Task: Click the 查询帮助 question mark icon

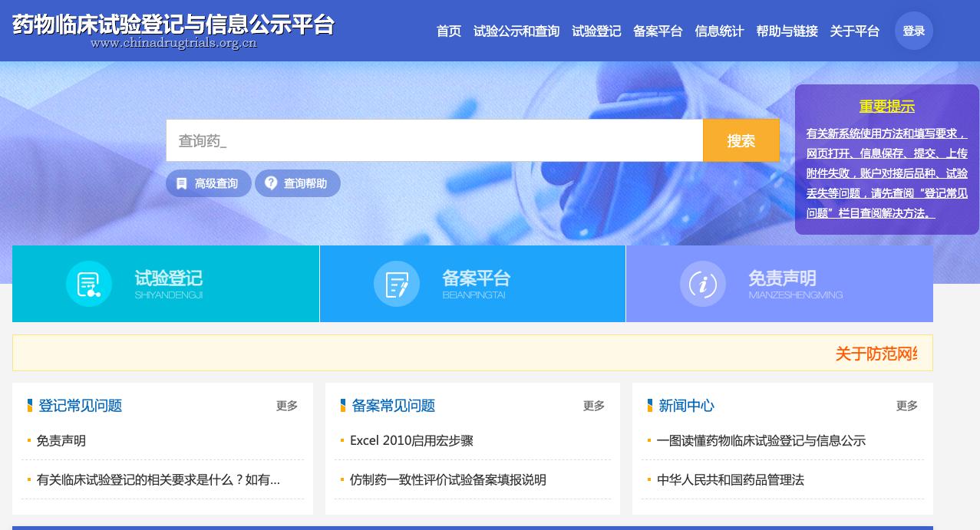Action: pos(272,183)
